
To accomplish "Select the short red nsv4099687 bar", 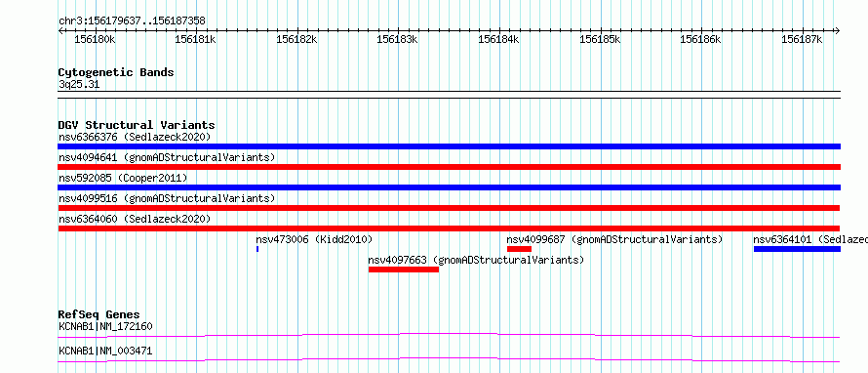I will pos(519,249).
